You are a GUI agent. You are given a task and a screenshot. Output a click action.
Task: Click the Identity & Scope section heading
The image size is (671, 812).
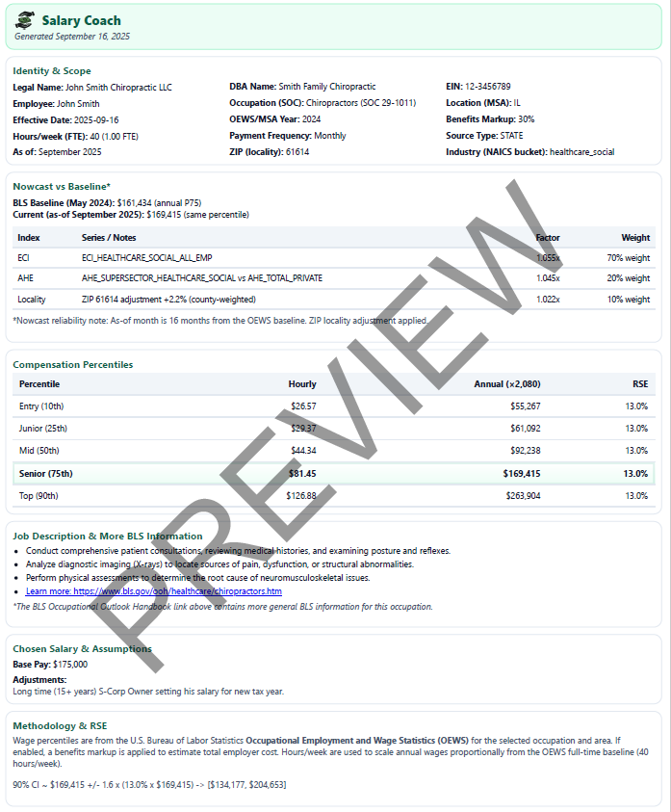52,71
